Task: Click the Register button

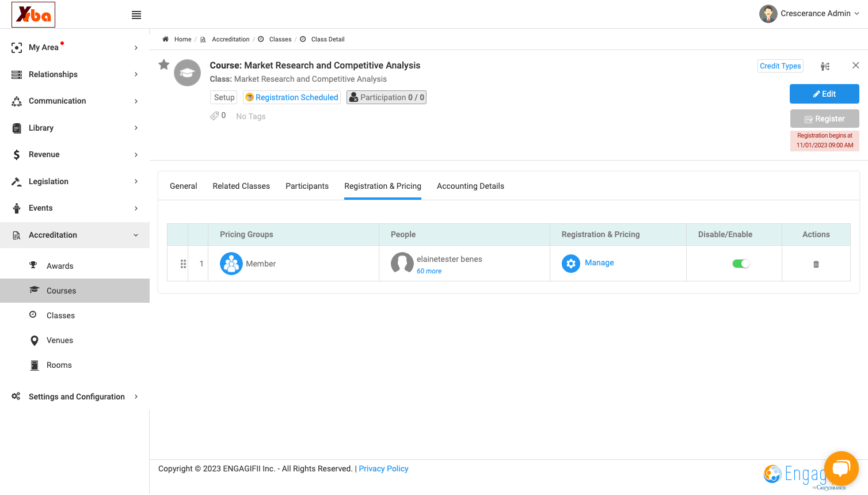Action: 824,119
